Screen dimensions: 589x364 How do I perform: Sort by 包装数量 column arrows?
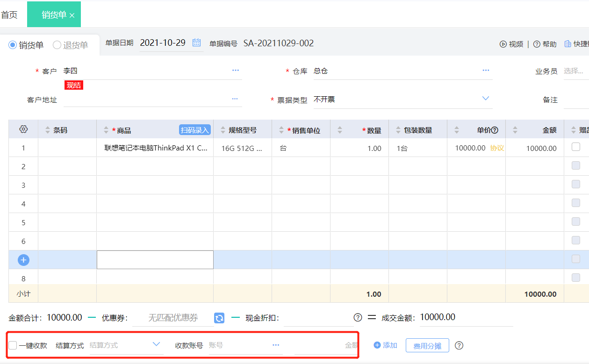click(398, 130)
